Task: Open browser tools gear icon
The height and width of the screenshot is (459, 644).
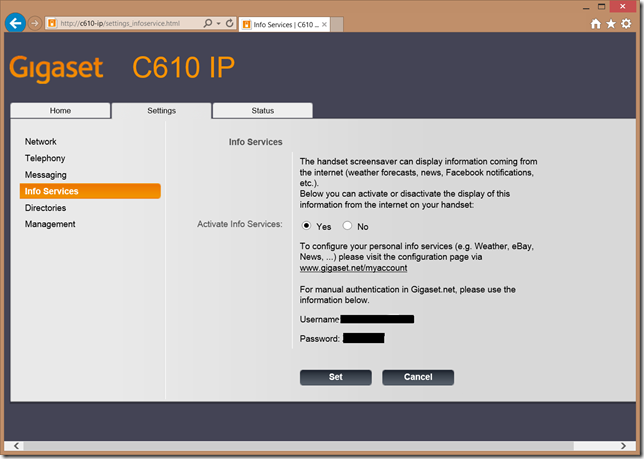Action: (626, 24)
